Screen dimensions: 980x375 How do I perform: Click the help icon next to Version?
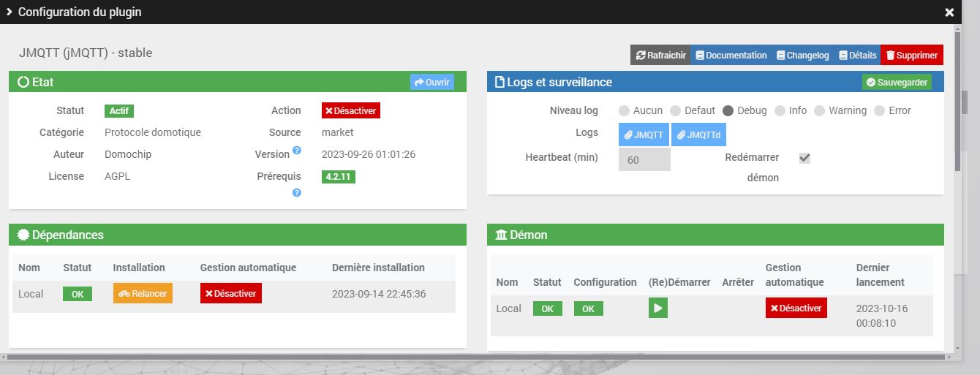pyautogui.click(x=297, y=151)
